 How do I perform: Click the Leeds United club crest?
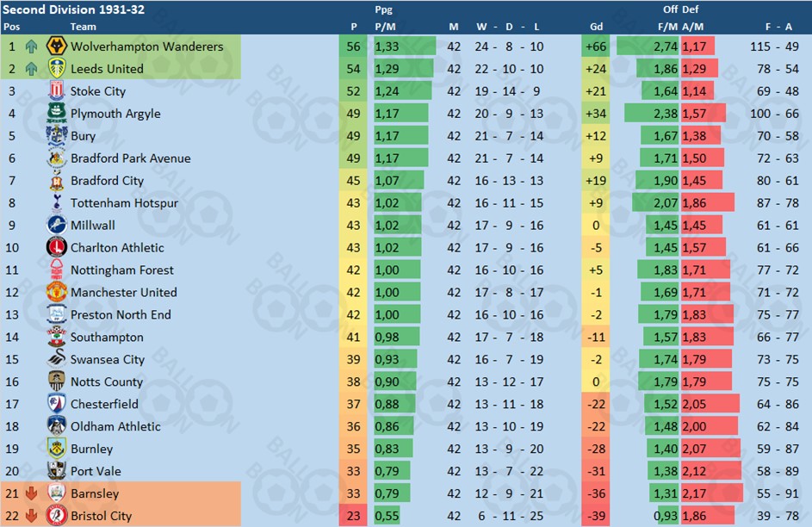[x=57, y=68]
